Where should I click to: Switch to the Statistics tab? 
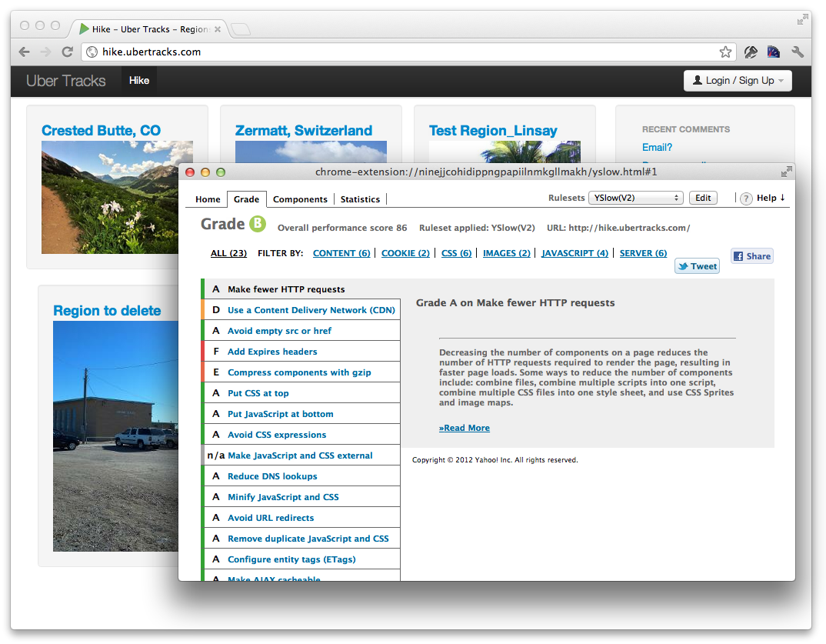(x=360, y=199)
